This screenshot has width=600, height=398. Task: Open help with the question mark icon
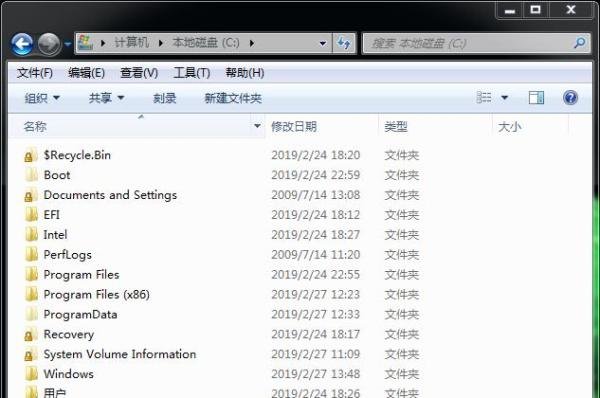(570, 98)
